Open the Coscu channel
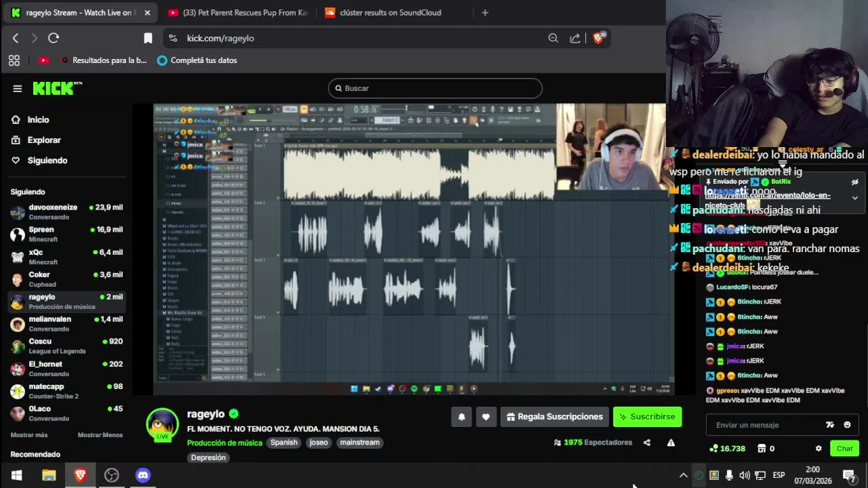The height and width of the screenshot is (488, 868). (66, 346)
